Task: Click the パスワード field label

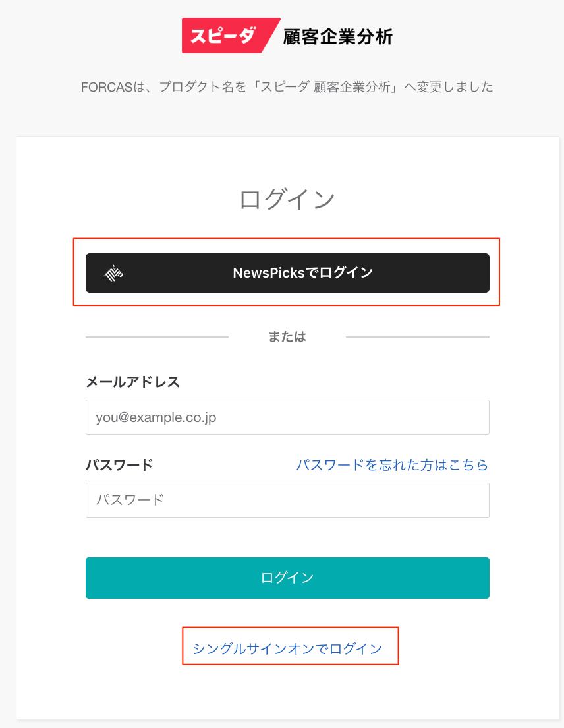Action: point(119,465)
